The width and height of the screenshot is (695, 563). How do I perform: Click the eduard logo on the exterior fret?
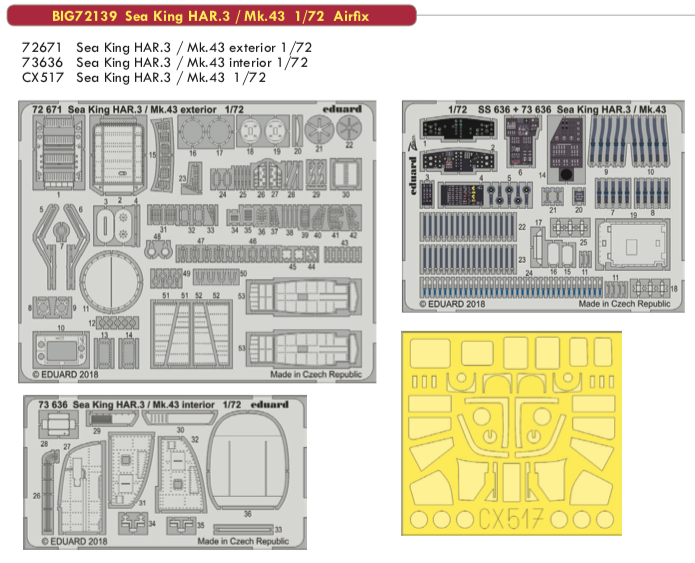[x=342, y=109]
